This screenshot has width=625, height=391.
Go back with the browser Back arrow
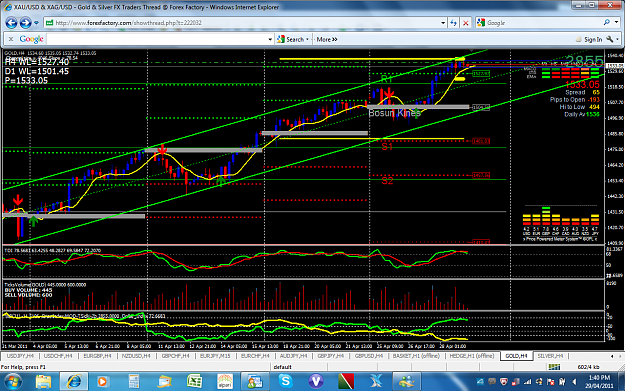[x=12, y=23]
